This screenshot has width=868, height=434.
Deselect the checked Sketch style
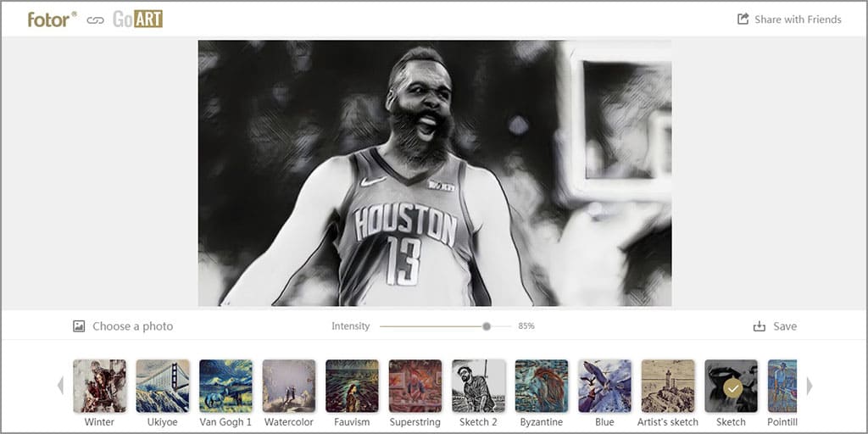coord(731,387)
